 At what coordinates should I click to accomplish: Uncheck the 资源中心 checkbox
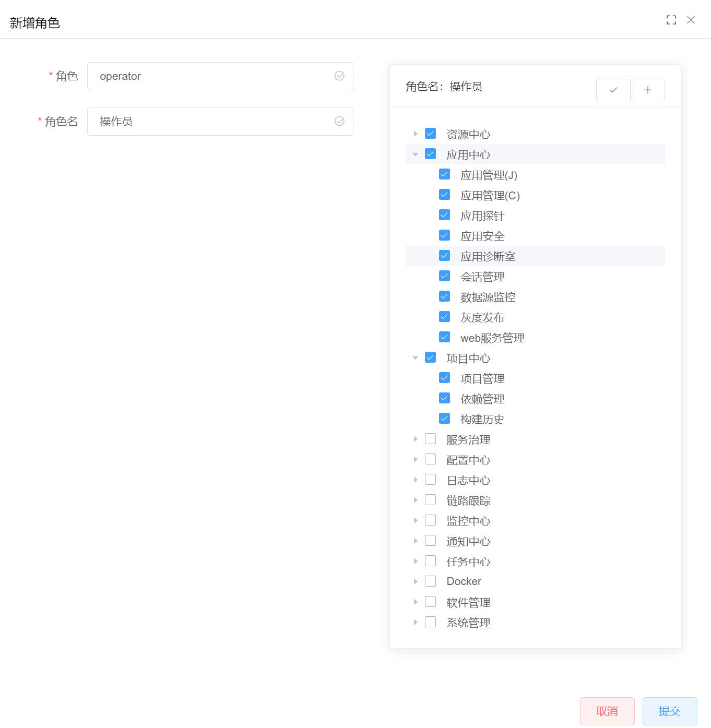pyautogui.click(x=430, y=134)
